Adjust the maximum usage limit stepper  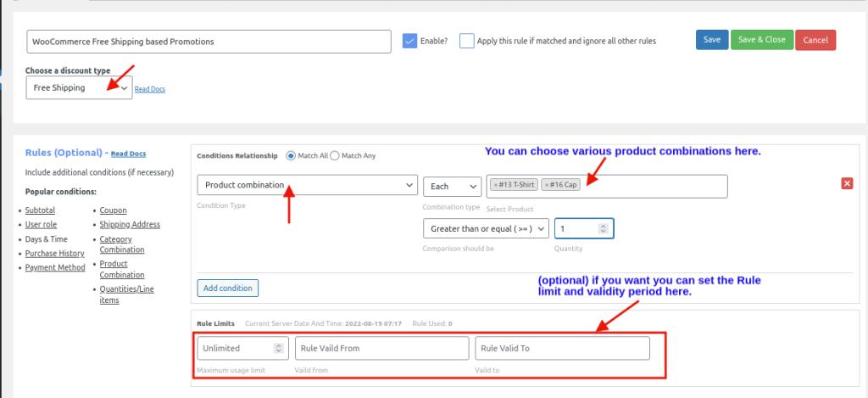pyautogui.click(x=278, y=348)
